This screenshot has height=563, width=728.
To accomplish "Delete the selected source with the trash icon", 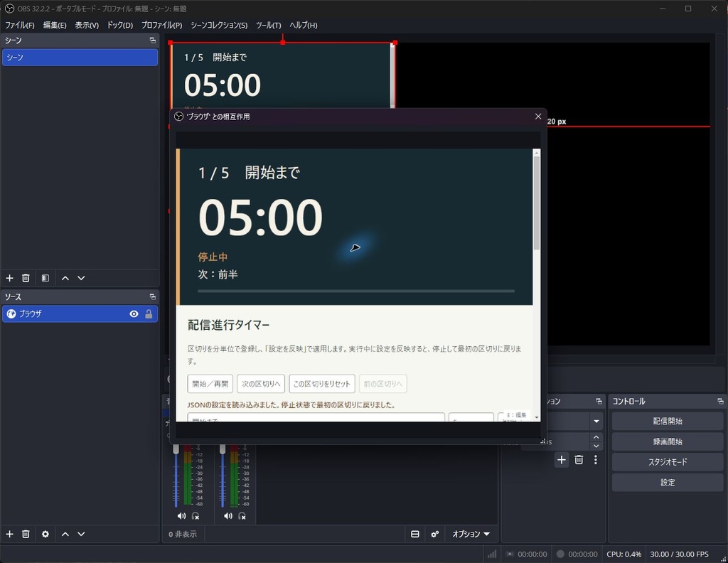I will [26, 535].
